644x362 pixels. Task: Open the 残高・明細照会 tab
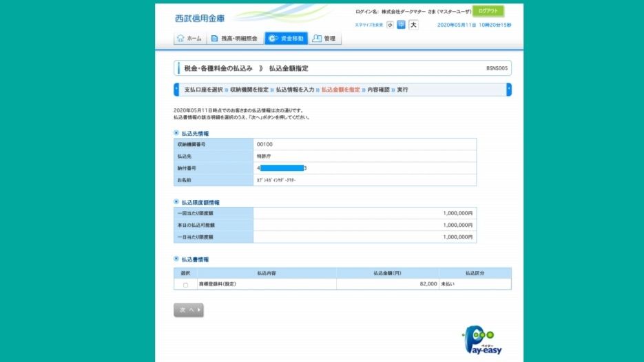[x=234, y=39]
